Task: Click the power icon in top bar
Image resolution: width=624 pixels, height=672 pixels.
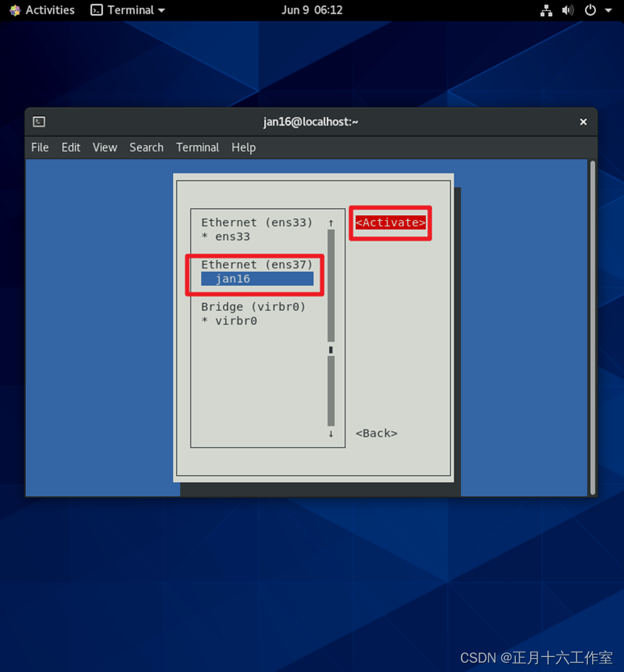Action: point(590,10)
